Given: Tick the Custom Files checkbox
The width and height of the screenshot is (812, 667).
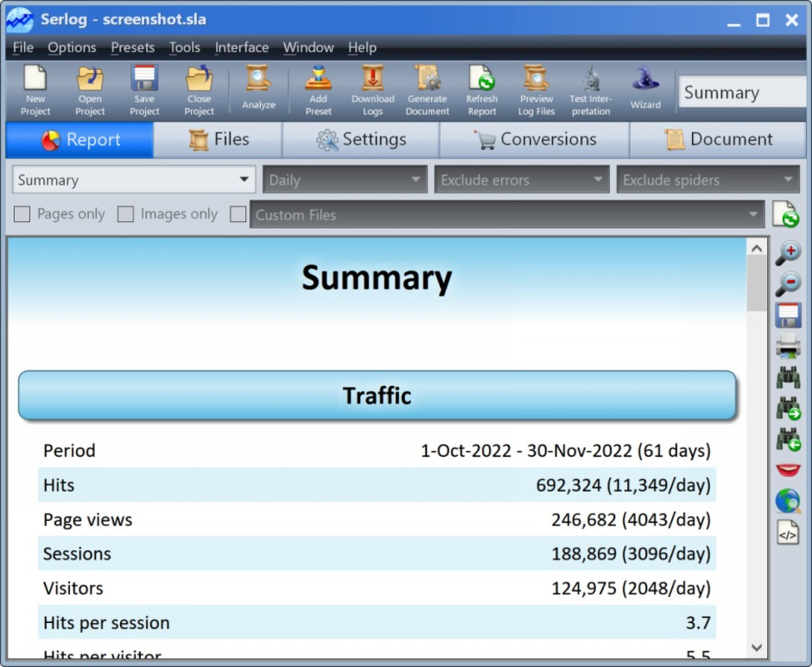Looking at the screenshot, I should point(238,214).
